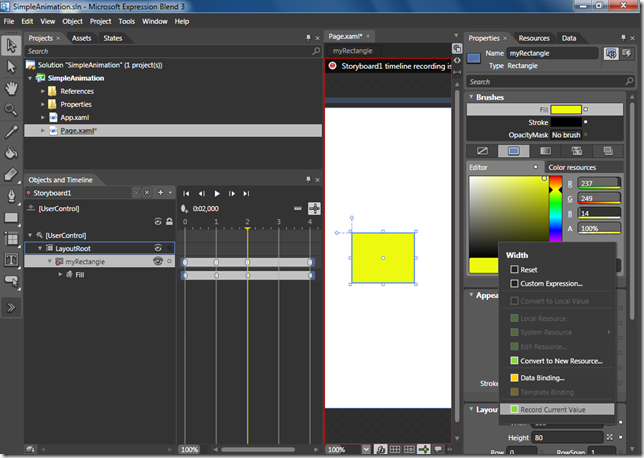Expand the App.xaml node

pos(43,117)
